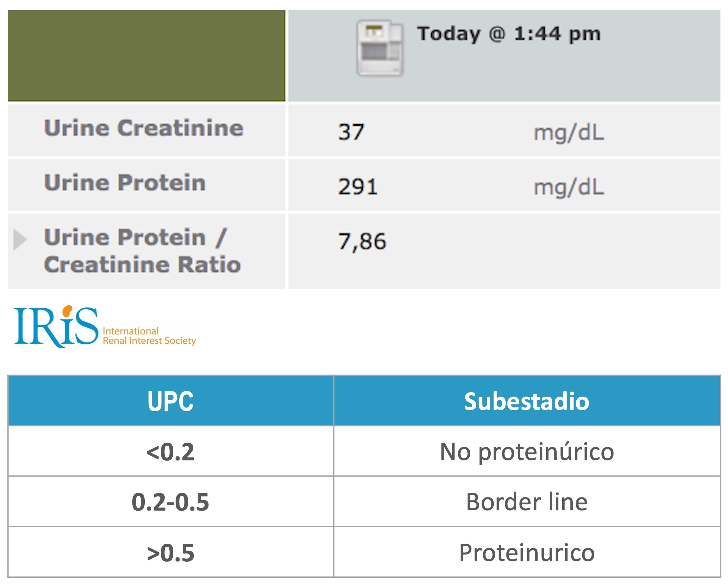Click the Proteinurico cell

click(x=527, y=552)
